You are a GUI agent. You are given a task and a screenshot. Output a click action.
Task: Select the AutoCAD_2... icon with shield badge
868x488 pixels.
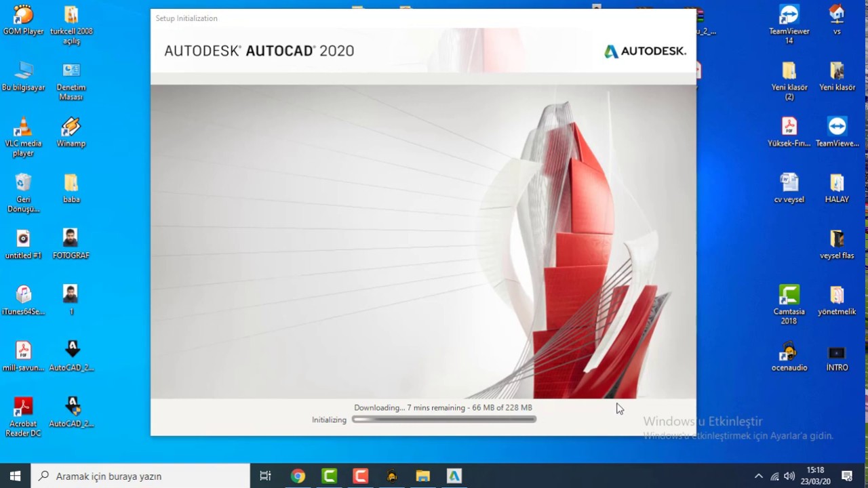[x=71, y=413]
